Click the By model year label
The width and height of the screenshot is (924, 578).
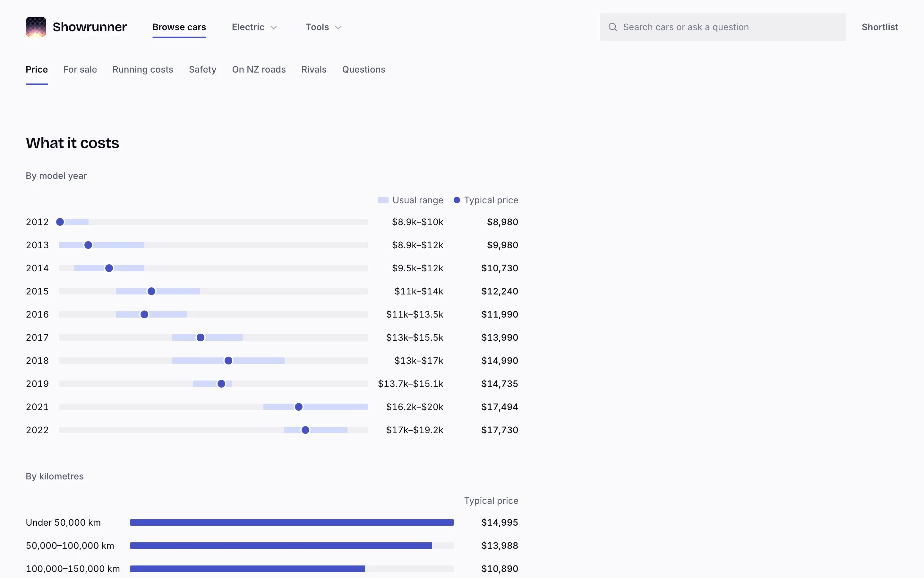pyautogui.click(x=56, y=176)
